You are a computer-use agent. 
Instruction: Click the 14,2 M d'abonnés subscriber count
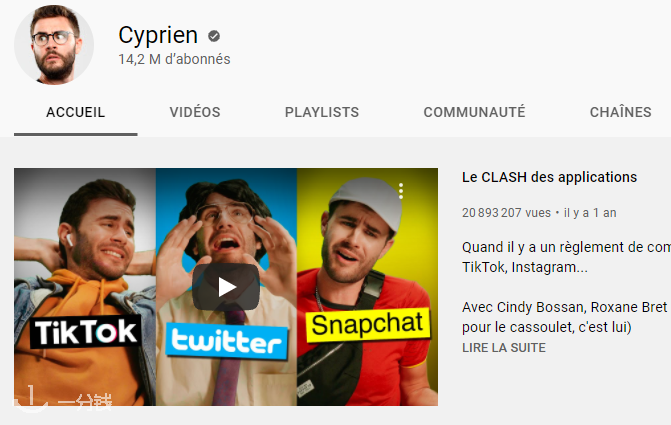[174, 59]
